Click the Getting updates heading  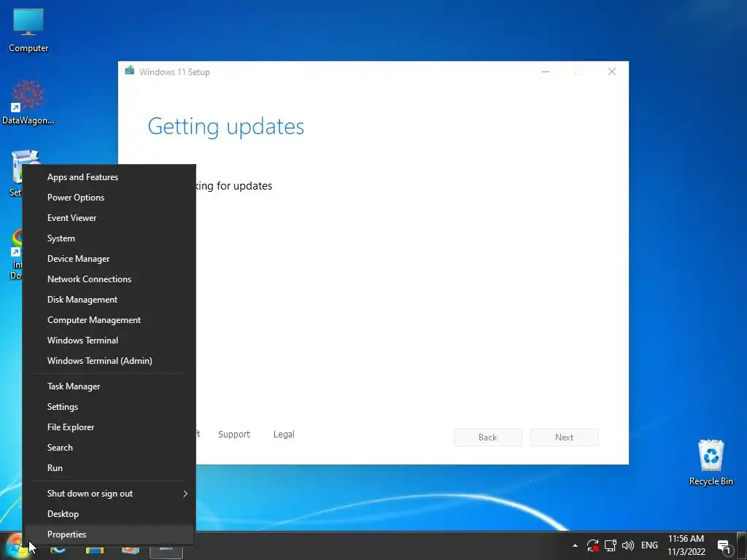coord(226,127)
